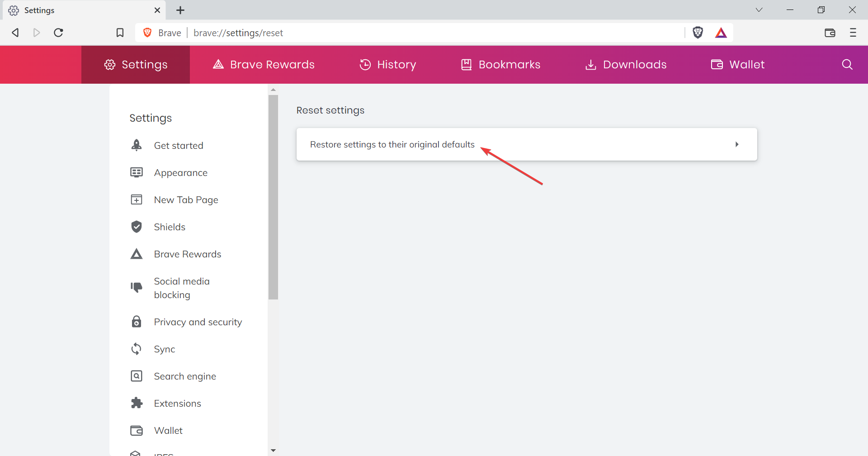Click the rocket icon beside Get started
The image size is (868, 456).
[x=137, y=145]
